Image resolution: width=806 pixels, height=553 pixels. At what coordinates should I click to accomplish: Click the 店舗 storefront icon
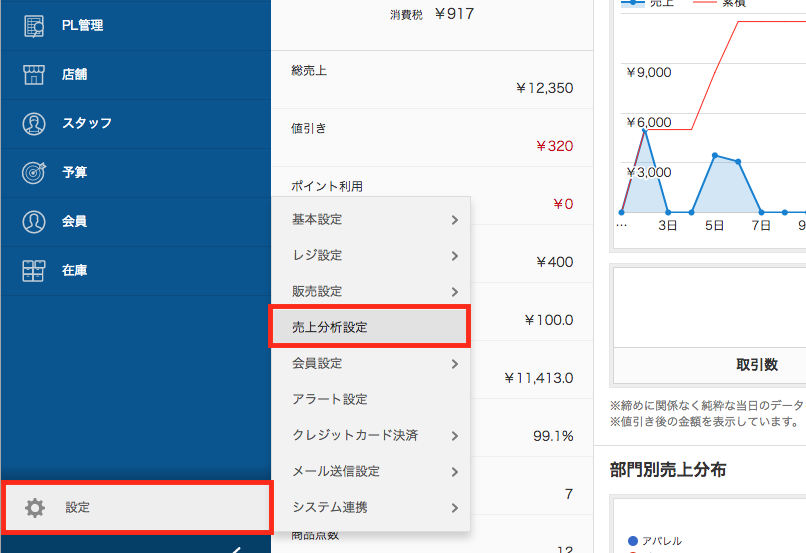pos(34,75)
